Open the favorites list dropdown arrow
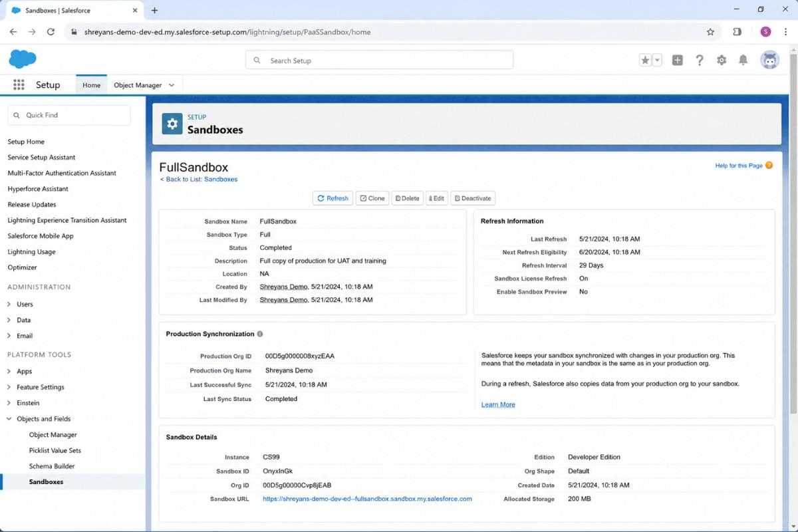Image resolution: width=798 pixels, height=532 pixels. point(657,61)
